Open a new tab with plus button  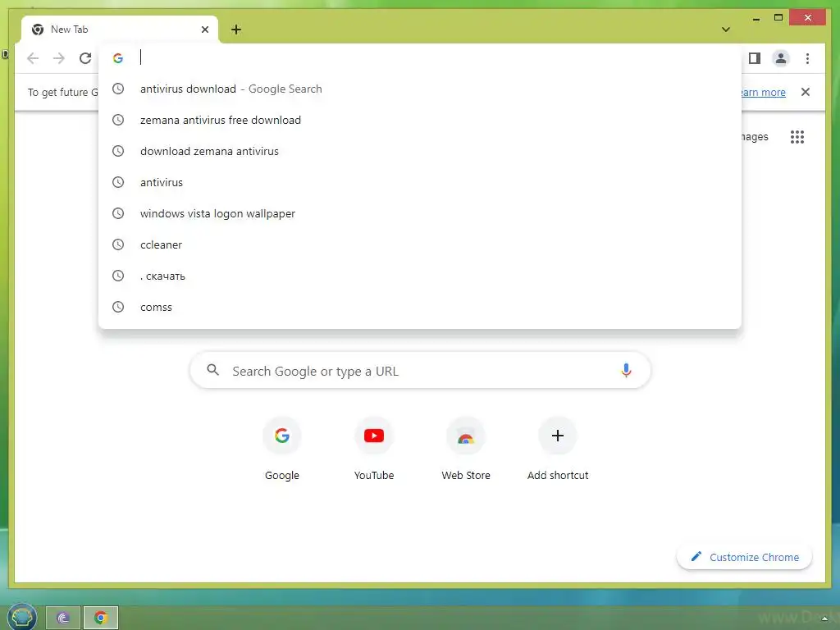[x=236, y=30]
